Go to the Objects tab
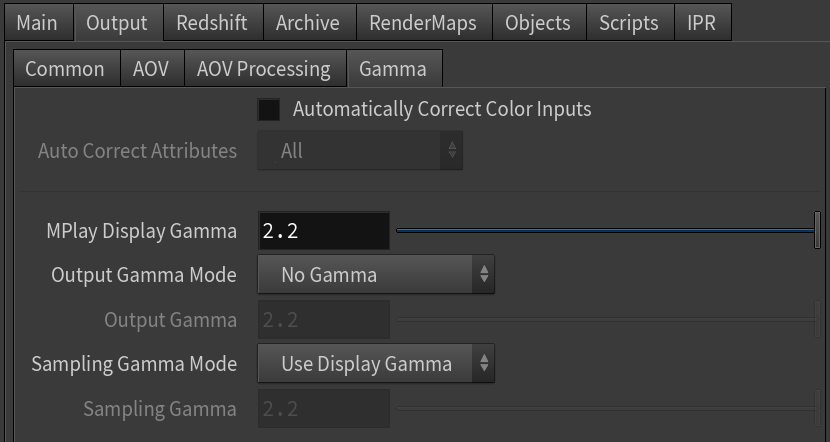This screenshot has width=830, height=442. coord(539,22)
